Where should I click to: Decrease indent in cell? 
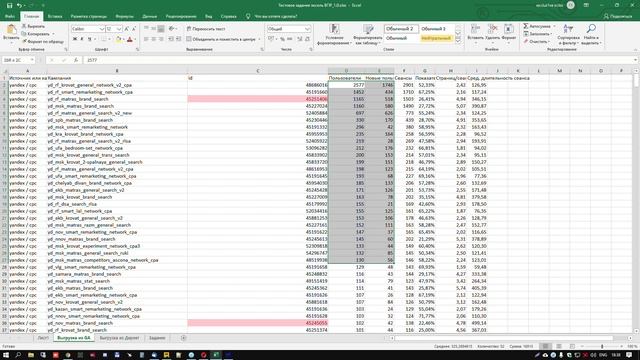171,39
